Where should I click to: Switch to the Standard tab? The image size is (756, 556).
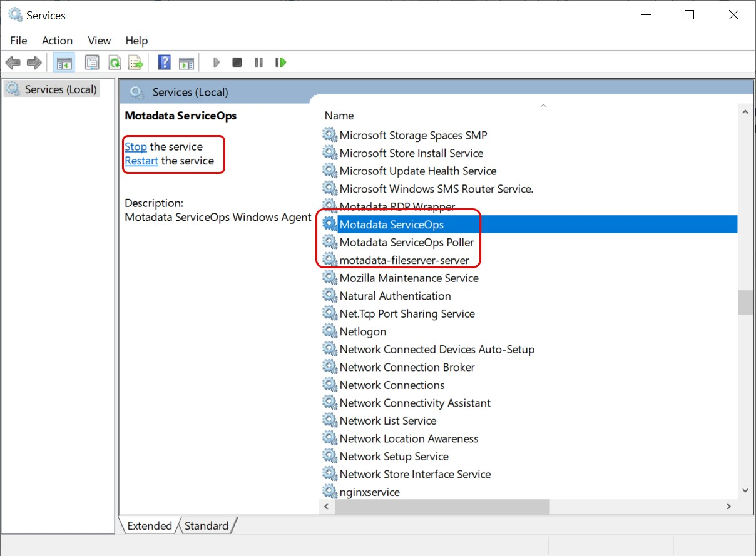(x=207, y=526)
